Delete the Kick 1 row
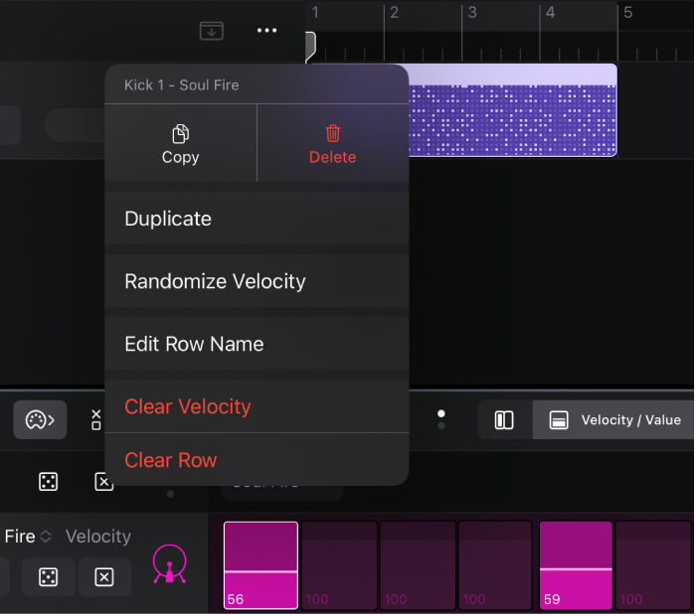 coord(333,144)
